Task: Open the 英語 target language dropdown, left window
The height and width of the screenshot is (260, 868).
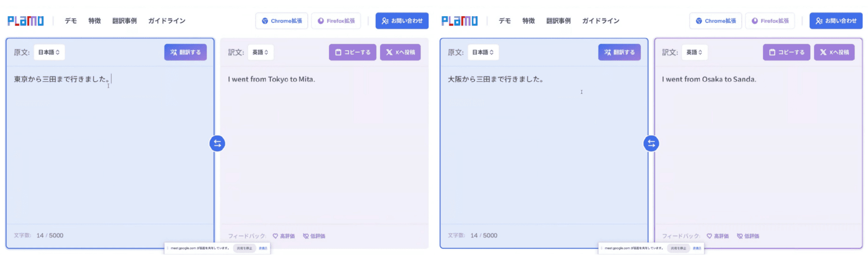Action: (260, 52)
